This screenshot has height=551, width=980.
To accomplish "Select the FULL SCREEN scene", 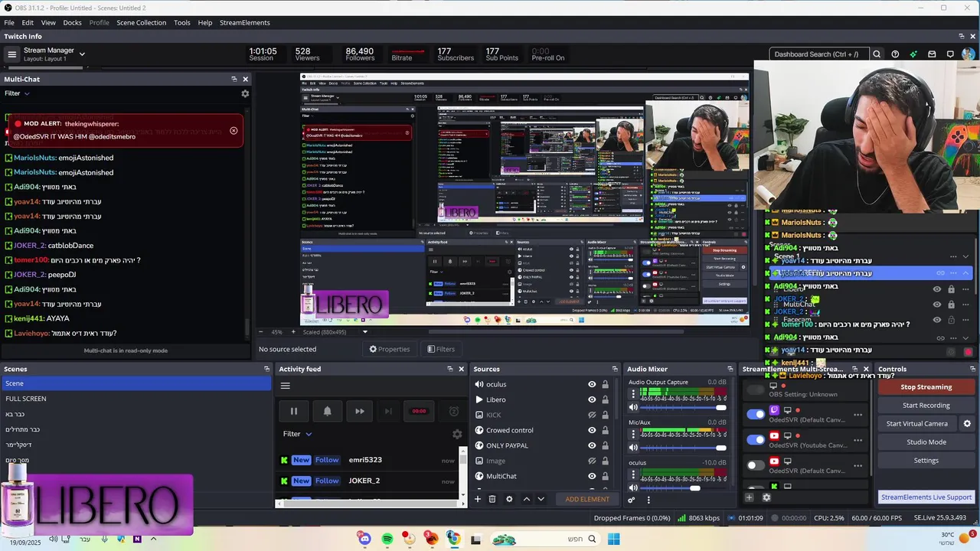I will click(136, 399).
